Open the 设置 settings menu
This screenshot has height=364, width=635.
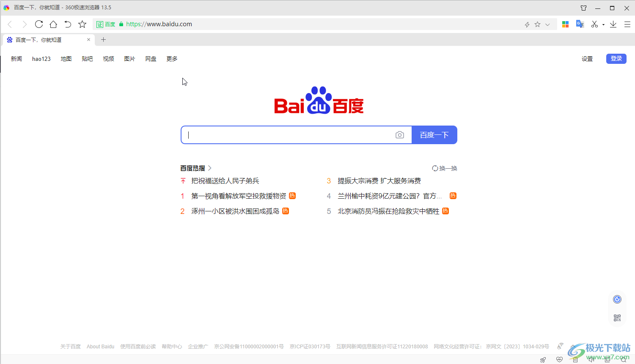click(x=587, y=59)
